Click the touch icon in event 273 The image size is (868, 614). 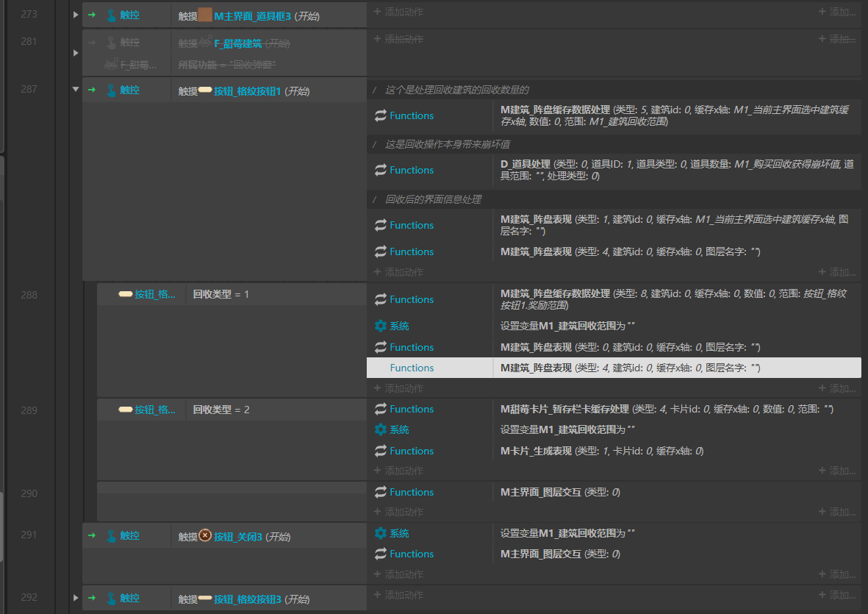tap(112, 15)
